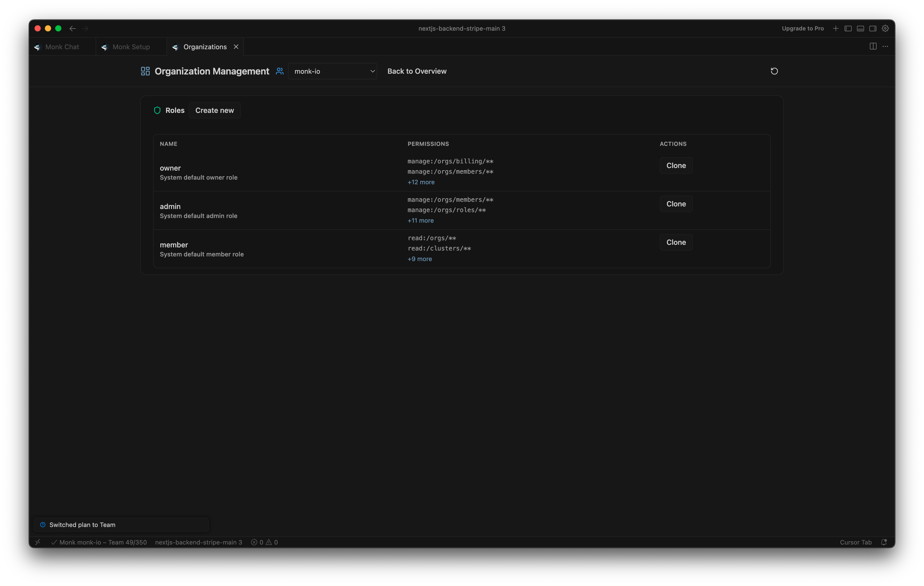Open the monk-io organization dropdown

[x=332, y=71]
